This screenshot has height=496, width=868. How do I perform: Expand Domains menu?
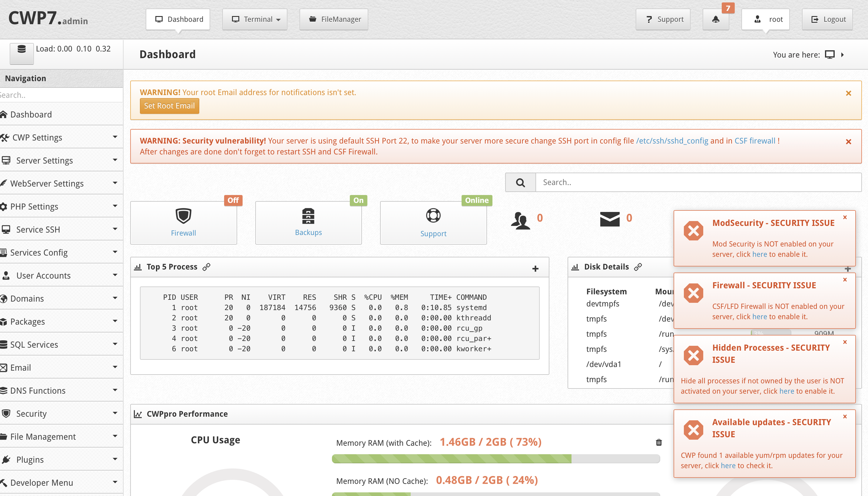pos(61,299)
